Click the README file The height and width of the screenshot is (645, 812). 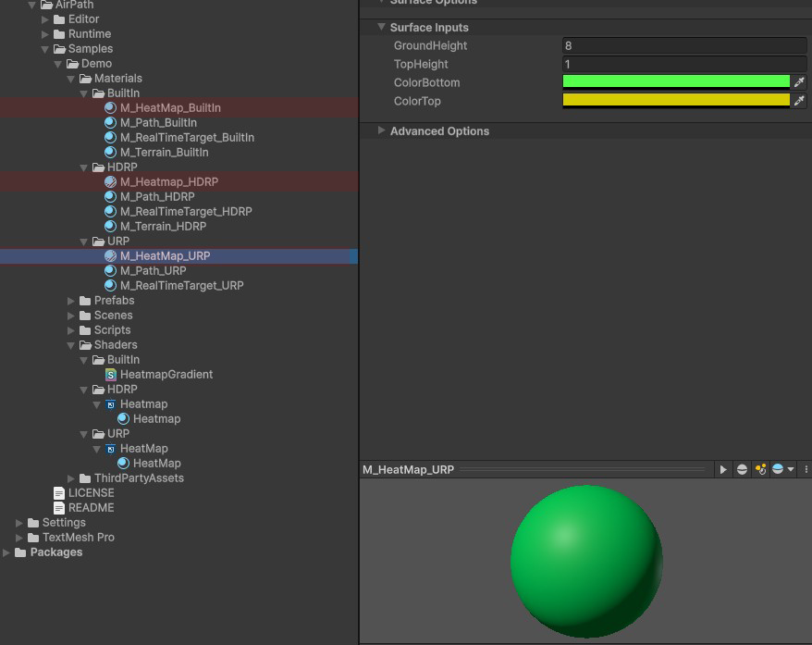91,508
